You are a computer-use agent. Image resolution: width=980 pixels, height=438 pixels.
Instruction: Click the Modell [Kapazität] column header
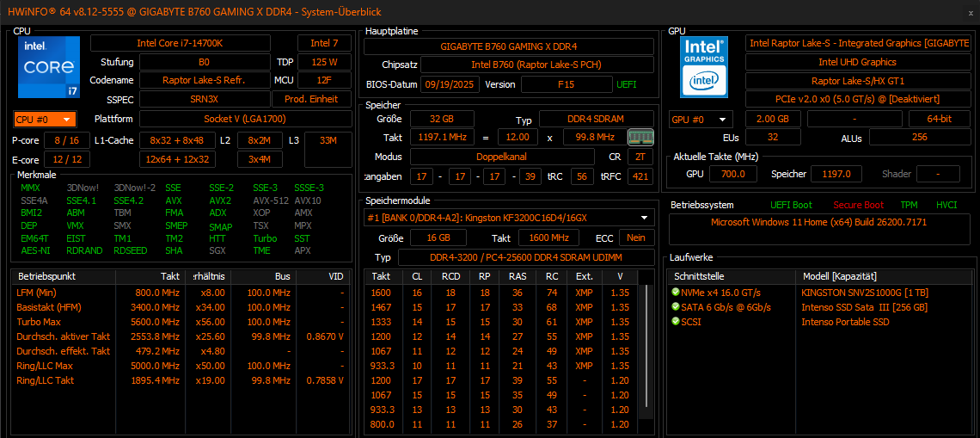coord(885,276)
